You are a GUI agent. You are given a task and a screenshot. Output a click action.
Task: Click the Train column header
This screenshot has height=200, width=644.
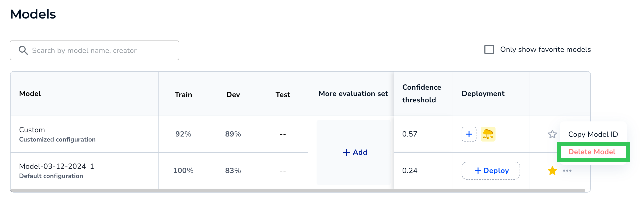[x=183, y=95]
